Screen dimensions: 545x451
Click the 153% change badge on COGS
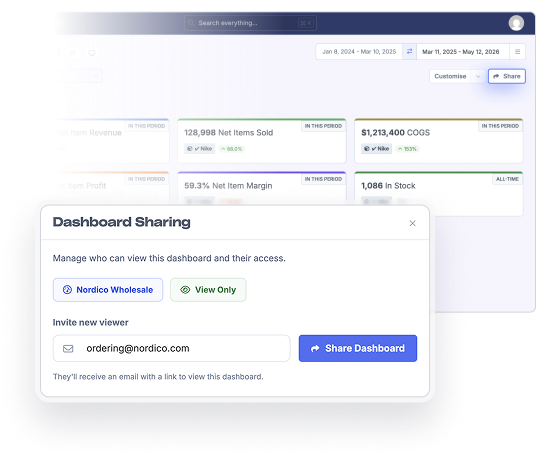[407, 149]
